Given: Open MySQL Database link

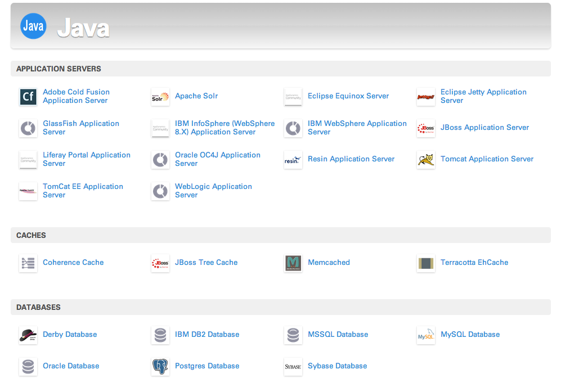Looking at the screenshot, I should point(470,335).
